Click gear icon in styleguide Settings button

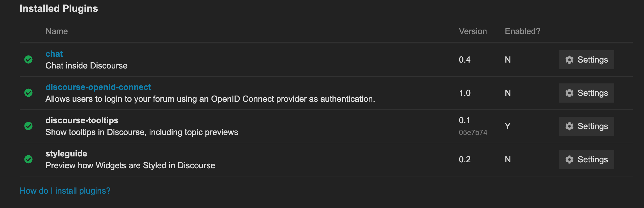coord(569,160)
